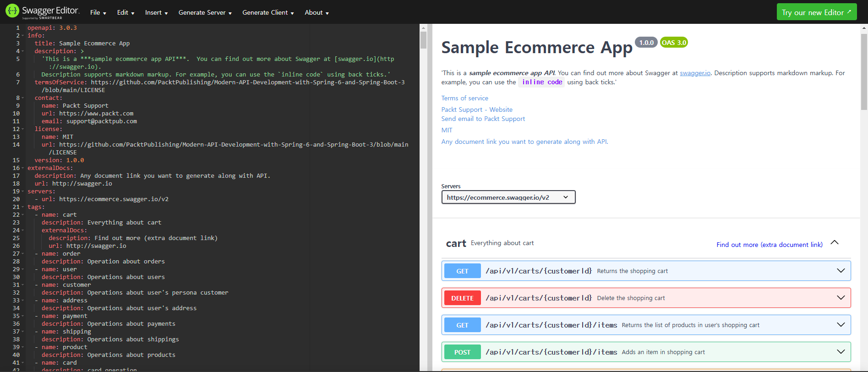Click the /api/v1/carts/{customerId}/items POST path
Viewport: 868px width, 372px height.
pos(551,352)
